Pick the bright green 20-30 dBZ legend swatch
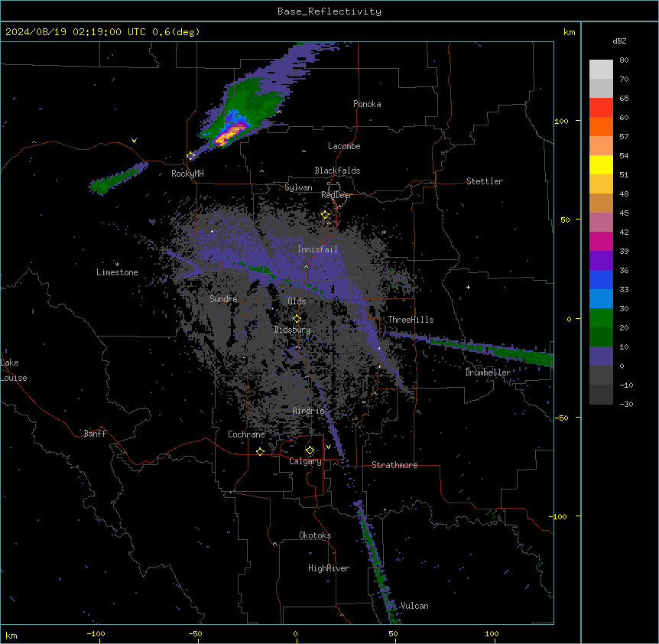 point(601,318)
